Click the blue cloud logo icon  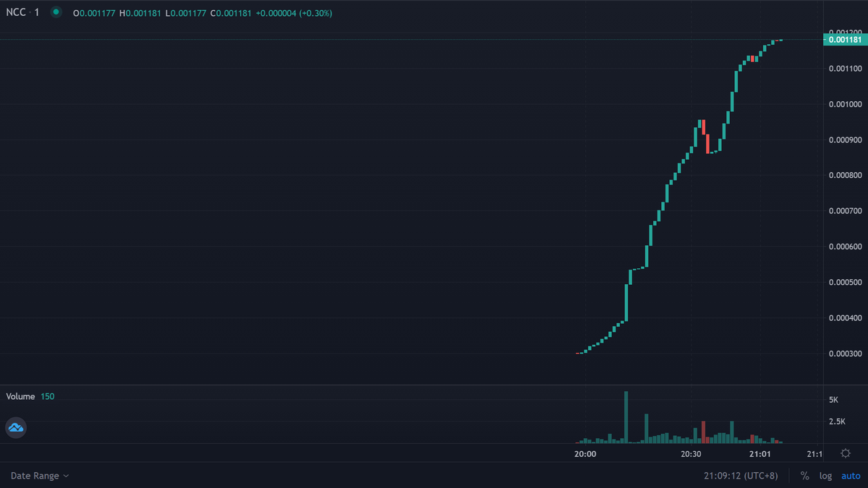pyautogui.click(x=15, y=428)
